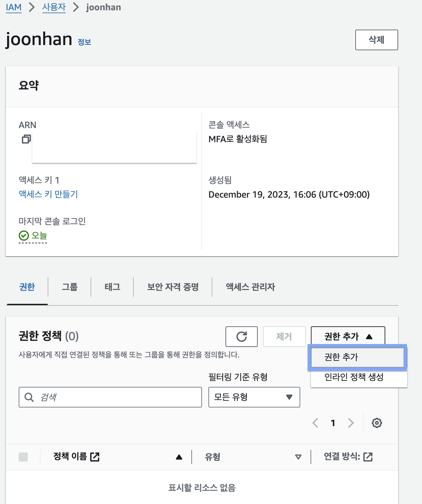
Task: Open the 액세스 관리자 tab
Action: pyautogui.click(x=250, y=287)
